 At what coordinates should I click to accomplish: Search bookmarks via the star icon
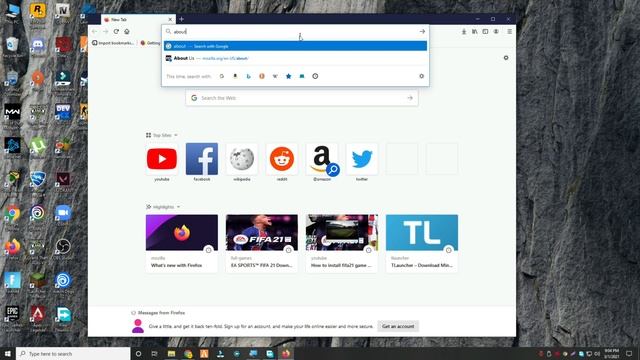(x=289, y=76)
